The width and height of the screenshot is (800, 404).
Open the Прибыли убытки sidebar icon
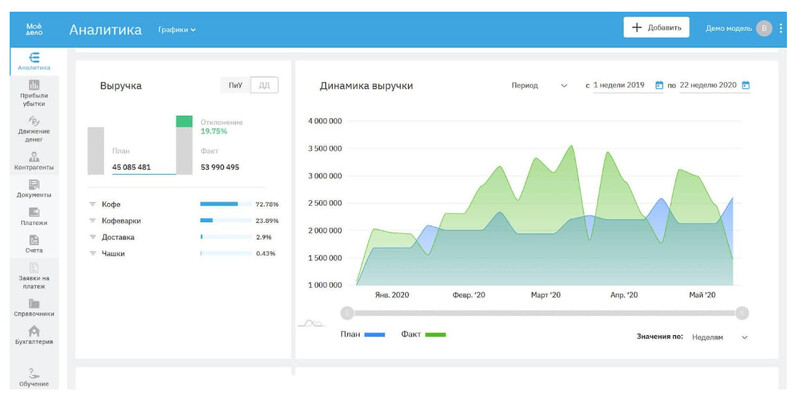click(x=34, y=85)
